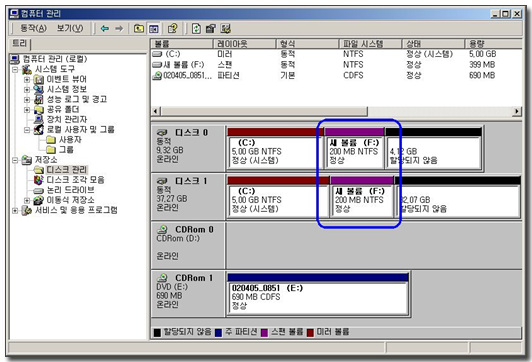The width and height of the screenshot is (532, 362).
Task: Expand the 이동식 저장소 tree node
Action: (x=27, y=200)
